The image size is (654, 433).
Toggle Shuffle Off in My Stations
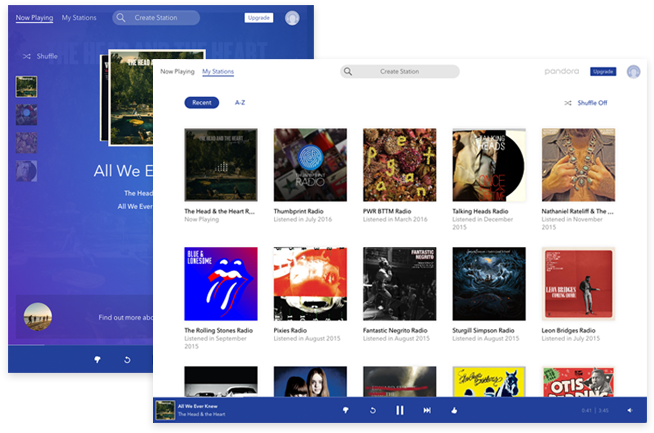tap(586, 103)
